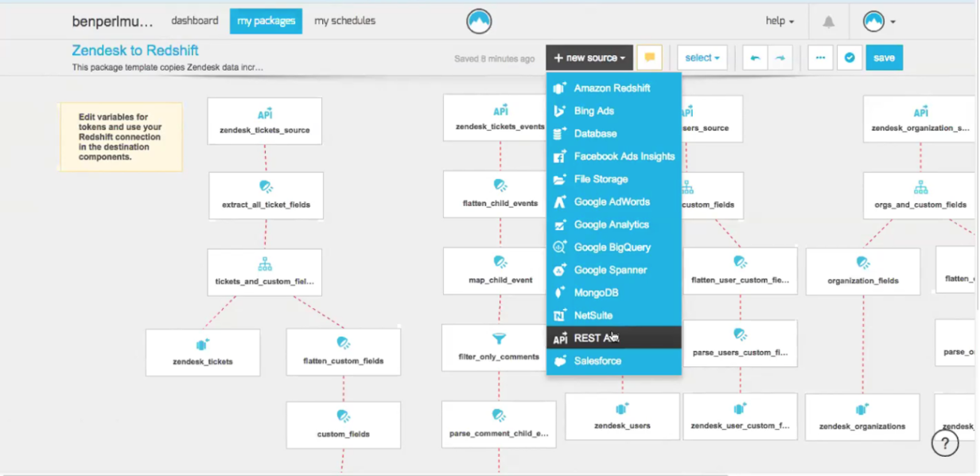Select Salesforce source
The height and width of the screenshot is (476, 980).
click(614, 361)
